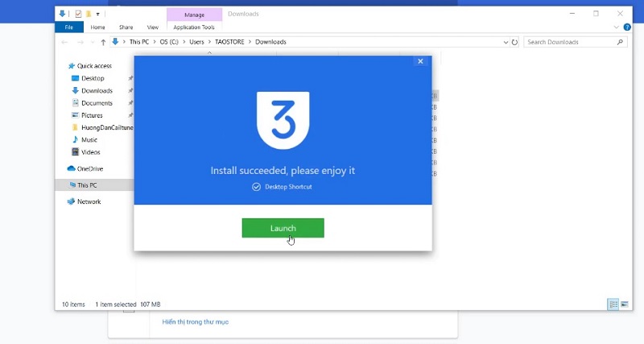Click This PC in the address path
644x344 pixels.
(139, 42)
